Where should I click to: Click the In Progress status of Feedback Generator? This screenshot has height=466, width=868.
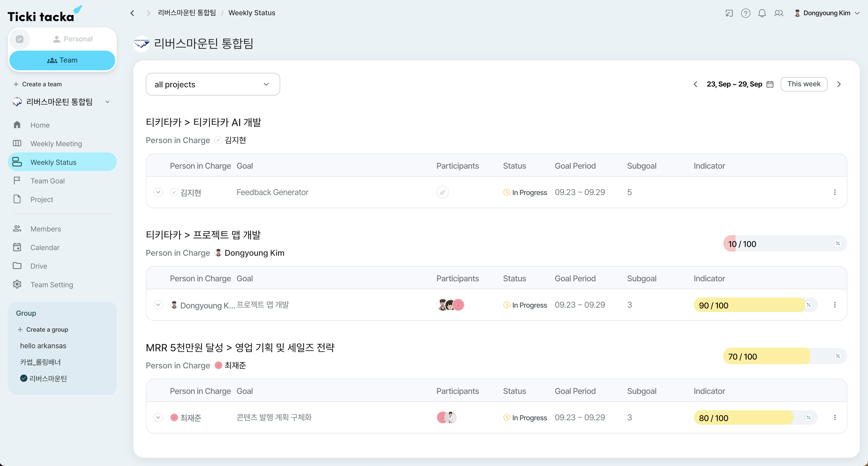[x=525, y=193]
